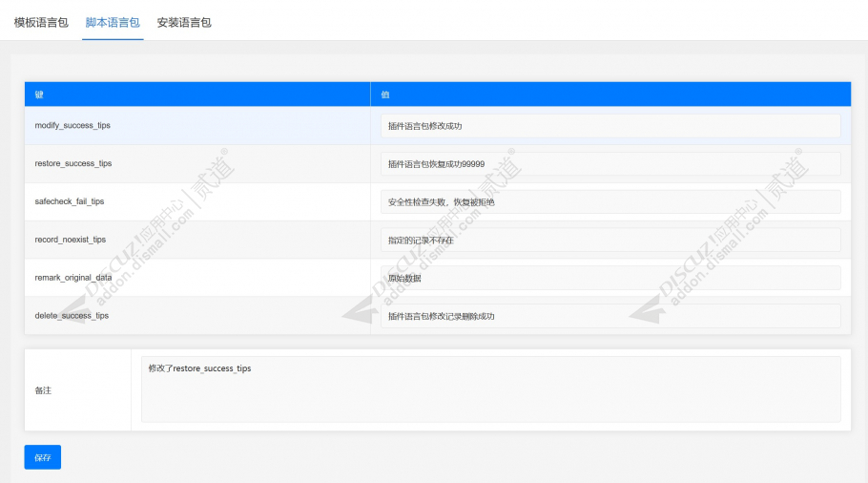
Task: Select the restore_success_tips key cell
Action: pyautogui.click(x=197, y=163)
